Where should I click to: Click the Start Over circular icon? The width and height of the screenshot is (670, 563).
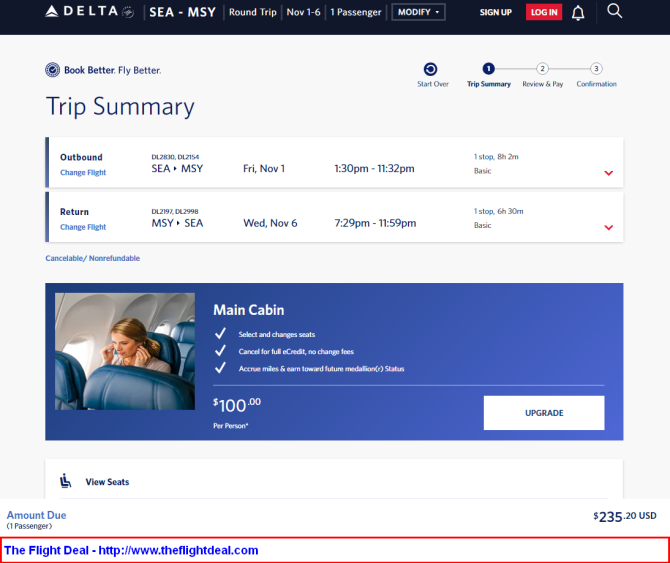430,69
